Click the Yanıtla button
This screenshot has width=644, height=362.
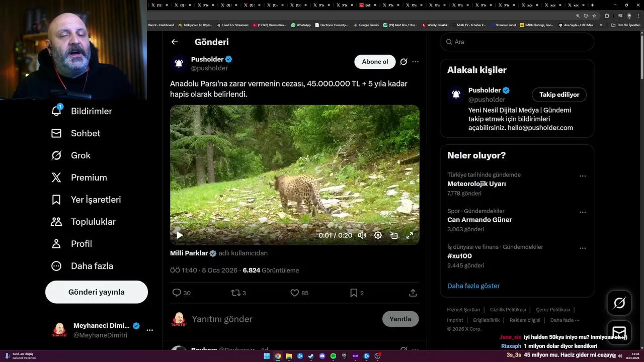pyautogui.click(x=400, y=319)
